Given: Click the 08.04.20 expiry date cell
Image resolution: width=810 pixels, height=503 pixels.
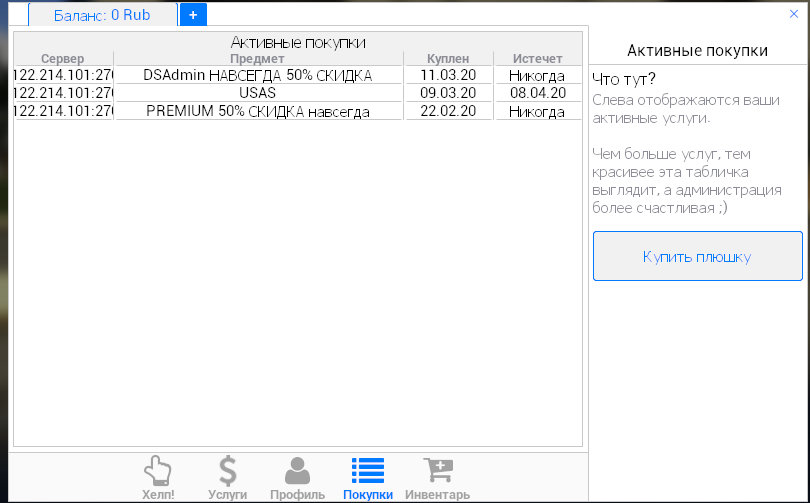Looking at the screenshot, I should [538, 93].
